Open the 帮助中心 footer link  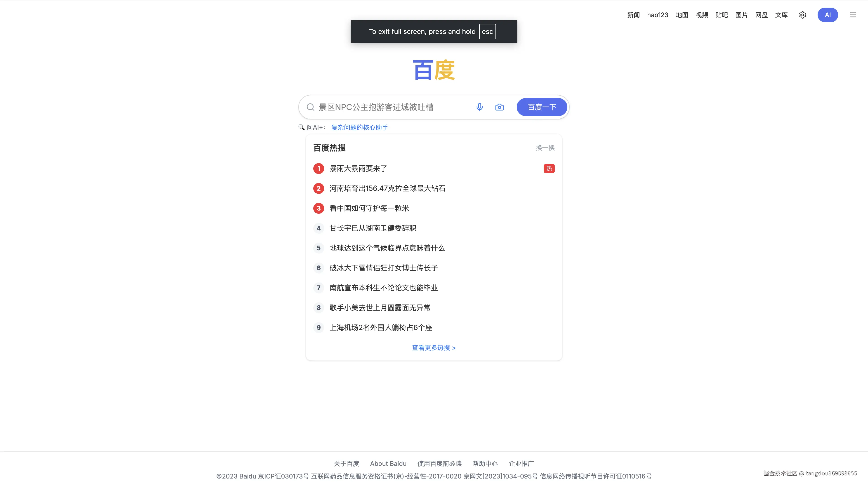pyautogui.click(x=485, y=463)
